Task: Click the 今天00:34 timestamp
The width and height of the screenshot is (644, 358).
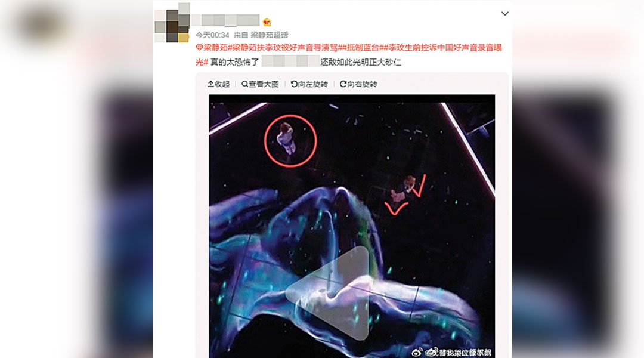Action: tap(212, 35)
